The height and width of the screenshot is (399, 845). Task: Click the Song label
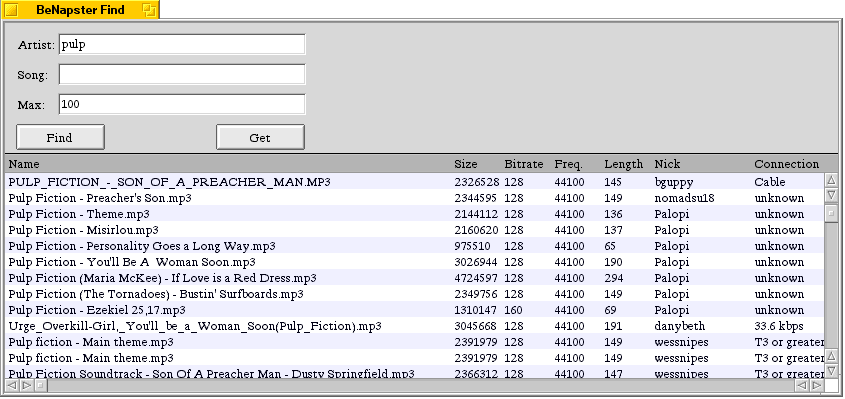[x=32, y=75]
